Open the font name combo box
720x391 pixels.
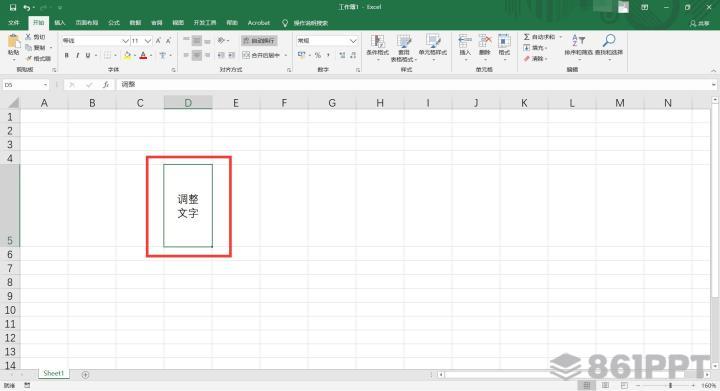[95, 41]
